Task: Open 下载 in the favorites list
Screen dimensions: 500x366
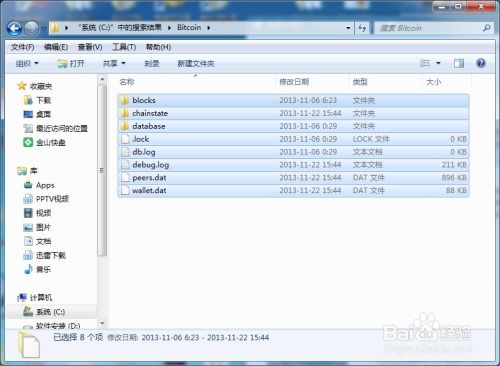Action: coord(38,100)
